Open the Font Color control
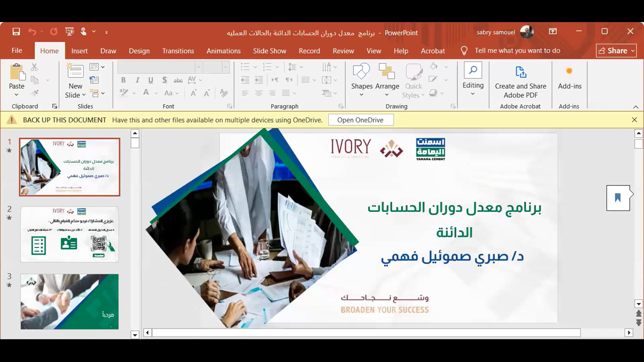This screenshot has width=644, height=362. (x=146, y=93)
